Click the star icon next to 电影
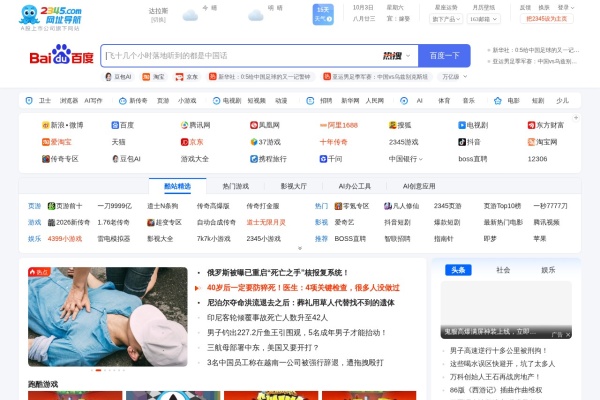 tap(497, 101)
